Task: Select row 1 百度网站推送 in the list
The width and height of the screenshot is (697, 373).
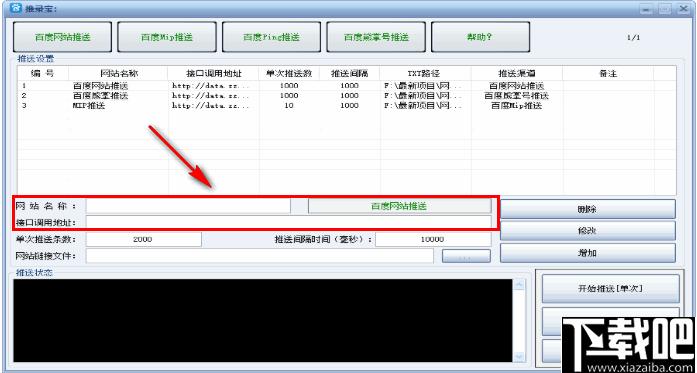Action: pyautogui.click(x=347, y=86)
